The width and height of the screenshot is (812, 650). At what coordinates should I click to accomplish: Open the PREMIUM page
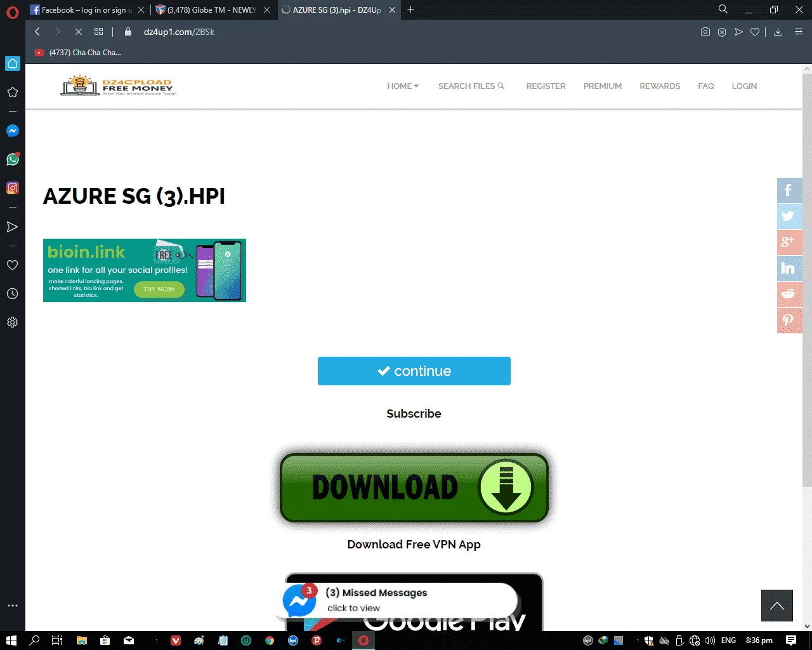[x=603, y=86]
